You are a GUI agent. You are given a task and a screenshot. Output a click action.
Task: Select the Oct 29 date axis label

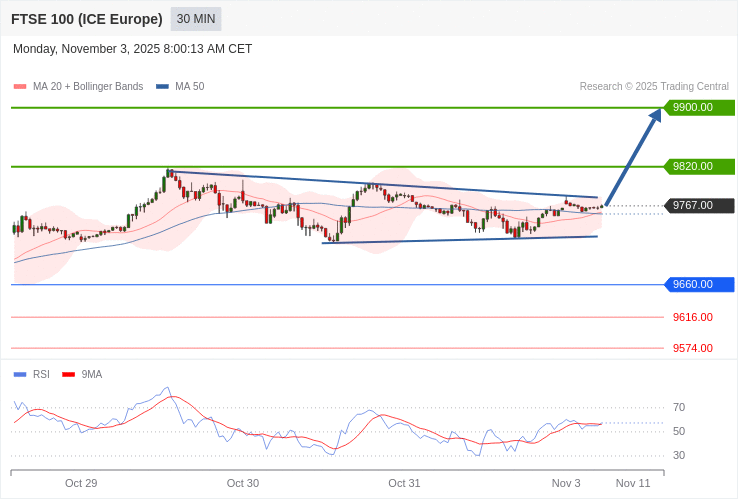pos(81,484)
